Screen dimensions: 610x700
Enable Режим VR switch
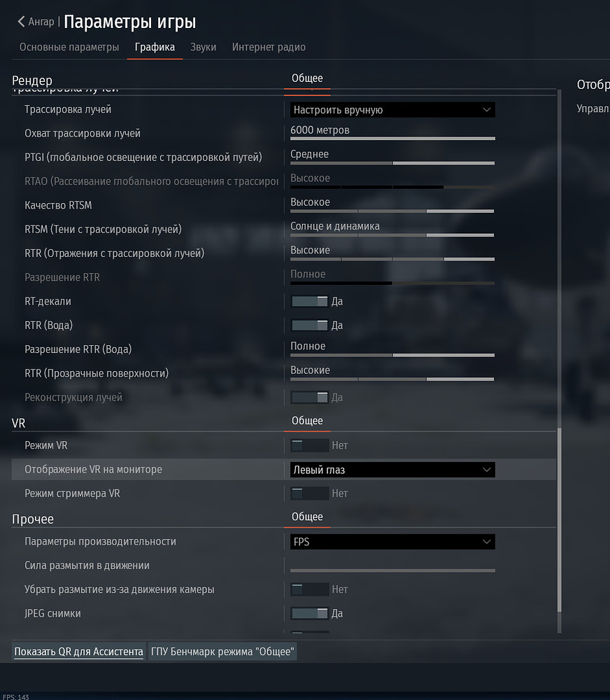click(x=310, y=445)
